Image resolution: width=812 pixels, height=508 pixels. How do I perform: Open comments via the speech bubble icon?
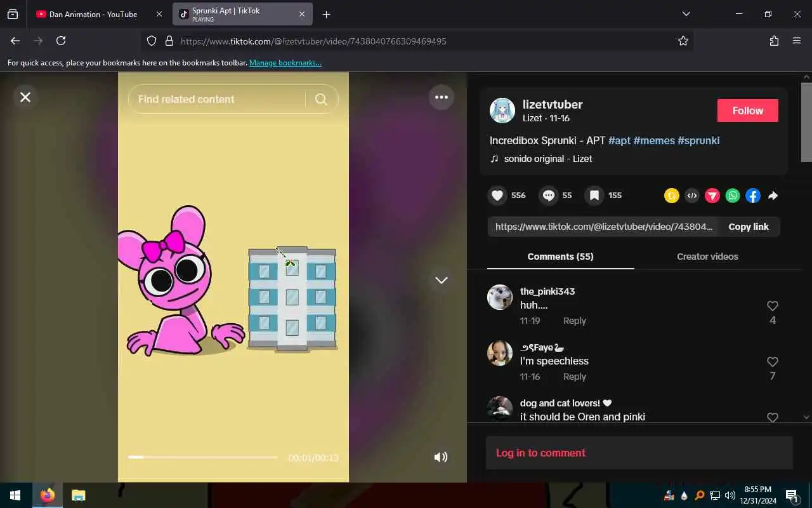pyautogui.click(x=549, y=196)
